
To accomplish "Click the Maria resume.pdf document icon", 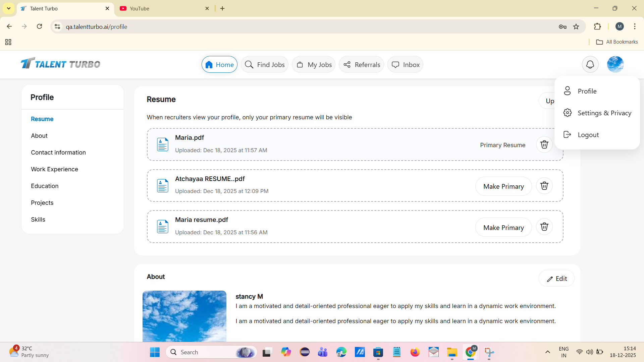I will coord(163,227).
